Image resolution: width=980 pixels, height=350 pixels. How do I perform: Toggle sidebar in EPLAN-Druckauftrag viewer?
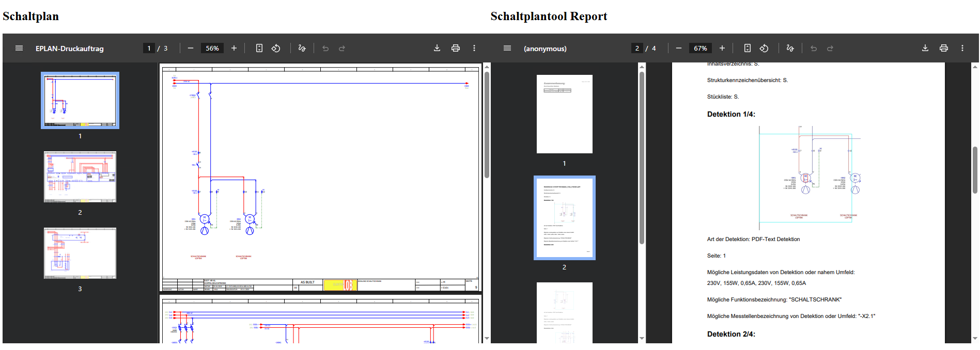click(x=19, y=48)
